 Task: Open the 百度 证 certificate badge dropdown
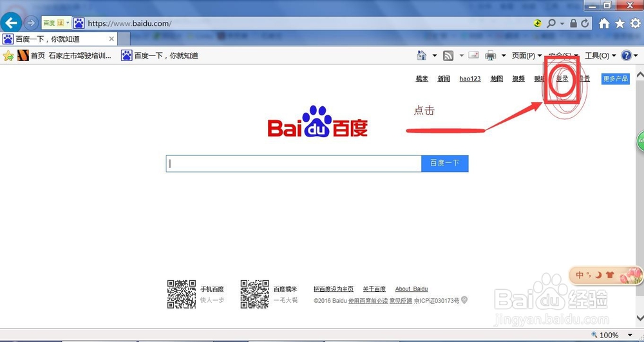pos(57,23)
